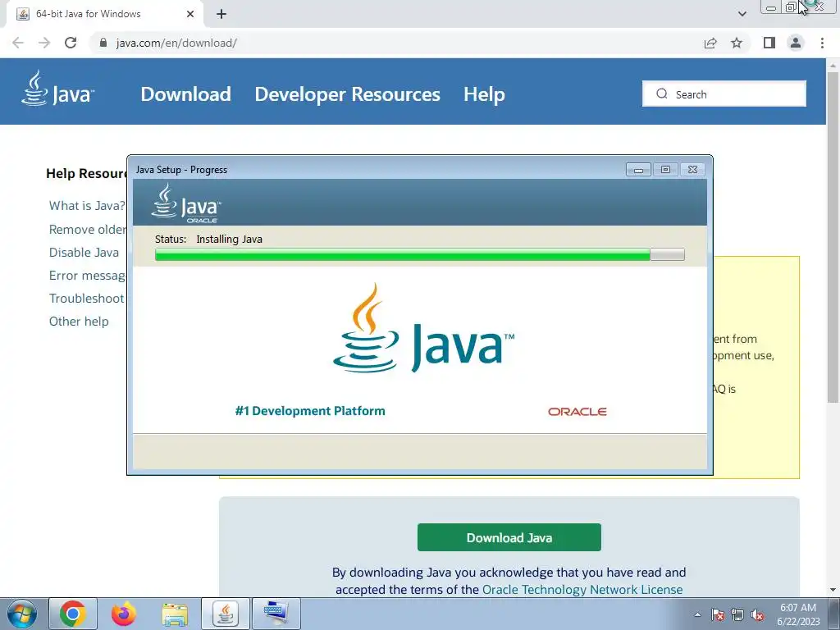This screenshot has height=630, width=840.
Task: Open the Other help link
Action: click(x=79, y=322)
